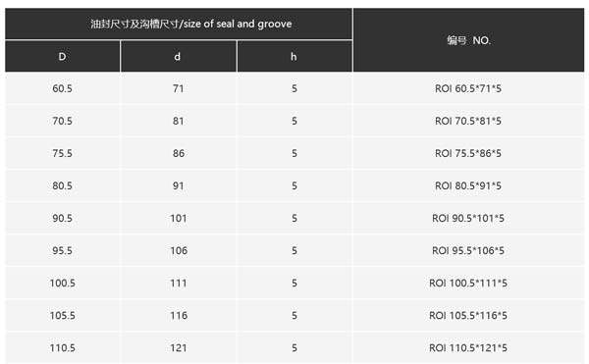Select cell ROI 90.5*101*5
The width and height of the screenshot is (589, 364).
(468, 219)
